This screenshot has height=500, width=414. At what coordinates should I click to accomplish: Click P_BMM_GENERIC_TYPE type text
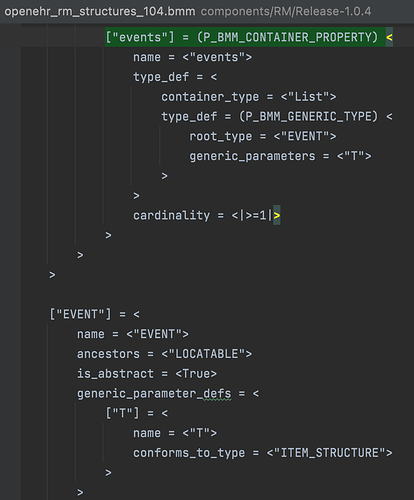pyautogui.click(x=309, y=117)
